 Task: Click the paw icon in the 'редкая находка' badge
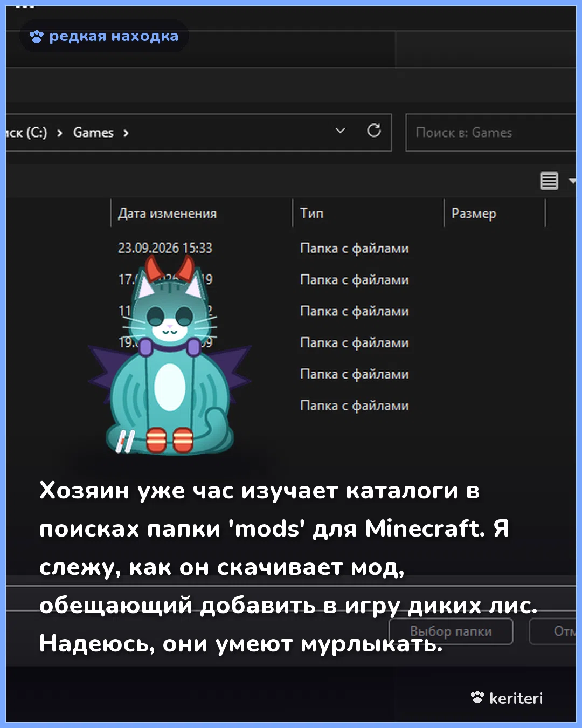37,37
